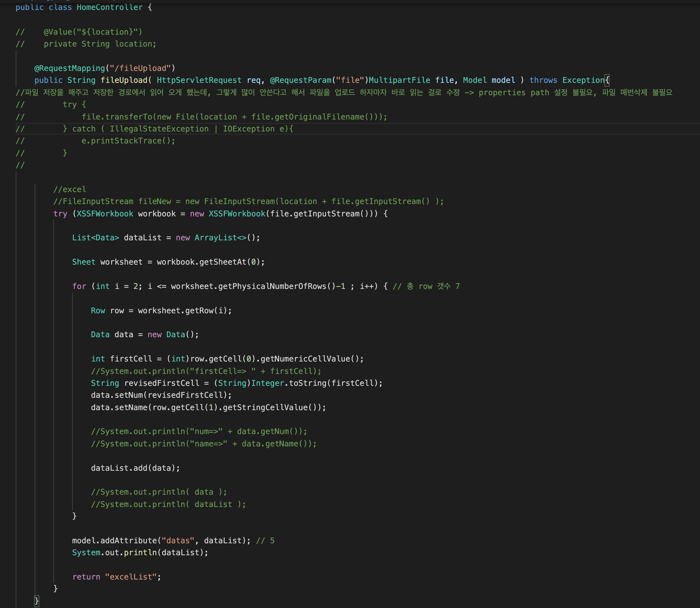Screen dimensions: 700x608
Task: Click the HomeController class name
Action: click(110, 7)
